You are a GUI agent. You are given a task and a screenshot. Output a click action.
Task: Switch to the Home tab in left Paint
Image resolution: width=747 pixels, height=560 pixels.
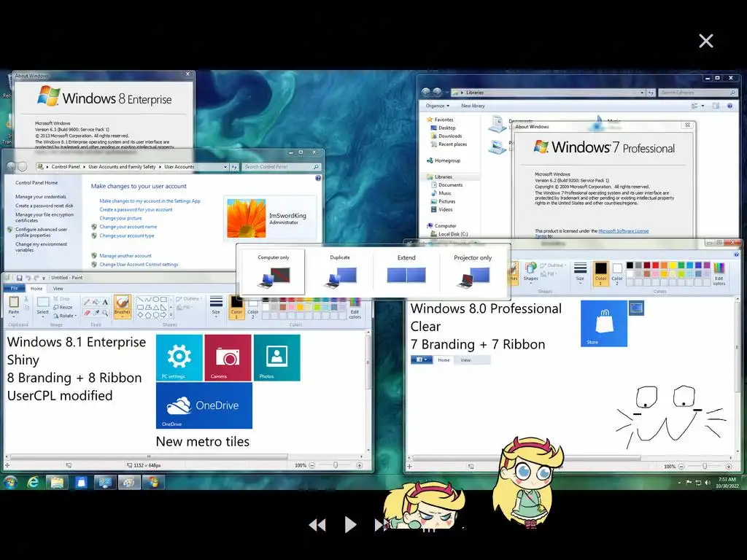(x=36, y=288)
